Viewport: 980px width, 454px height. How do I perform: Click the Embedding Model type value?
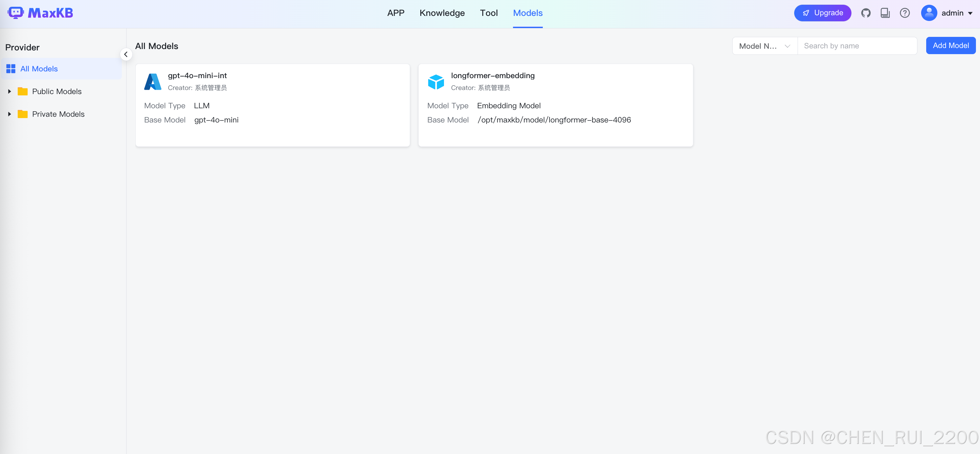[509, 106]
